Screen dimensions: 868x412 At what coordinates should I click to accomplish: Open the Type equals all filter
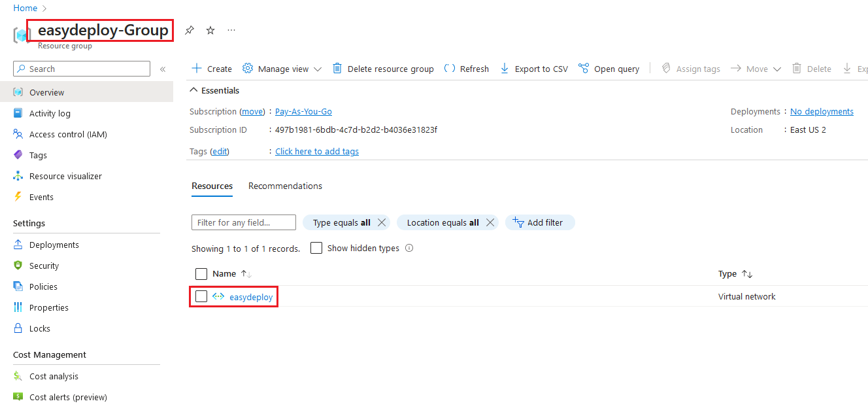pos(341,222)
